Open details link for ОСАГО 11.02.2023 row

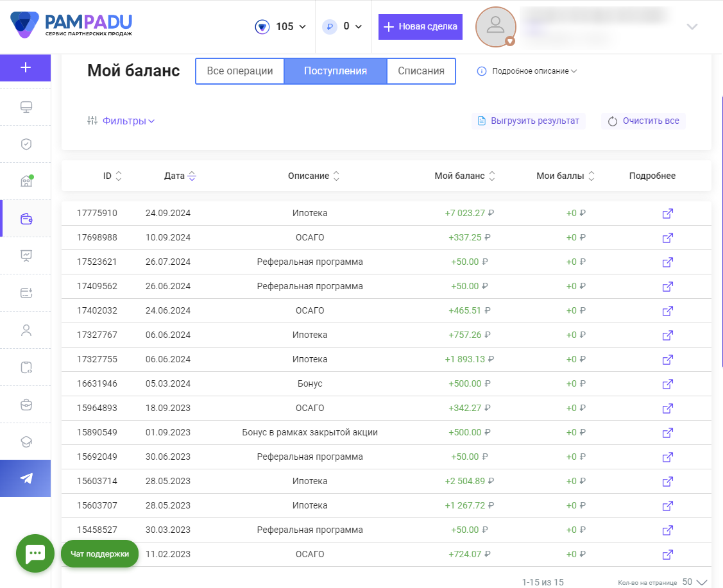pos(667,555)
